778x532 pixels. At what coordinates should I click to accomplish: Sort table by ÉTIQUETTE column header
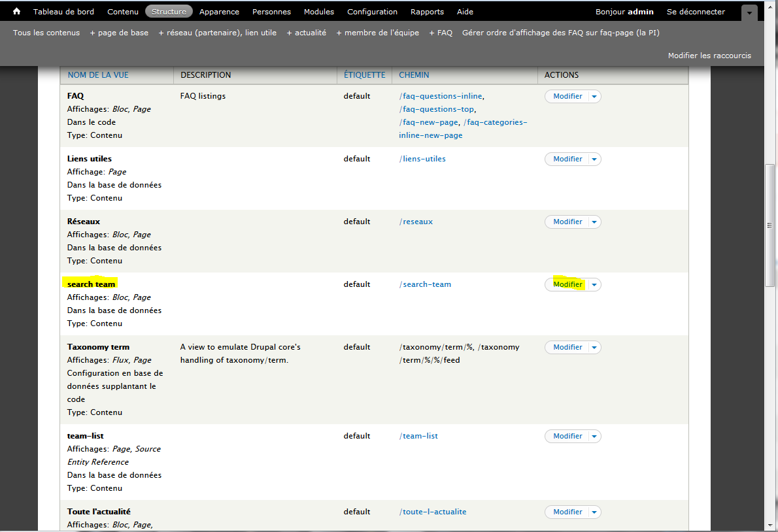[x=364, y=75]
